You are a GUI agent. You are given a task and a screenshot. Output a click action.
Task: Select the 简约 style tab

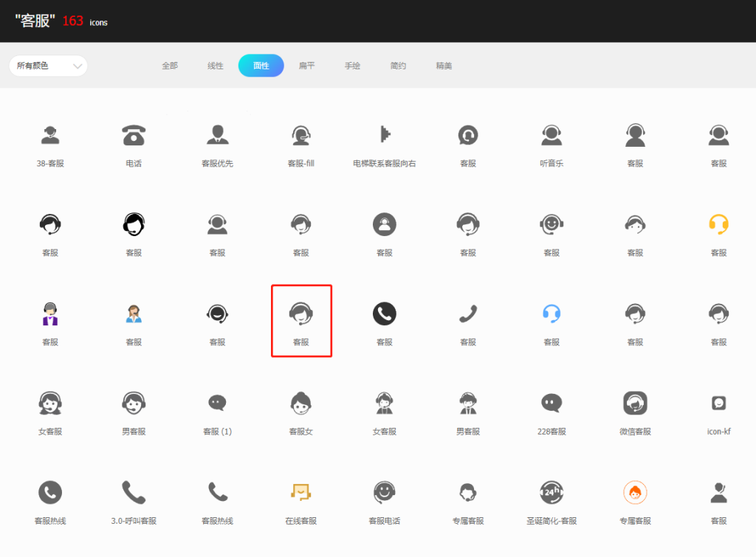[398, 66]
